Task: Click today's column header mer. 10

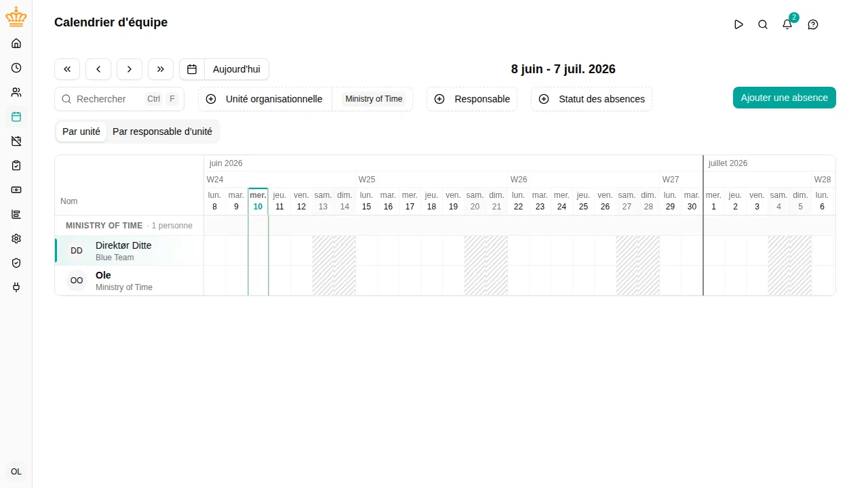Action: pyautogui.click(x=258, y=201)
